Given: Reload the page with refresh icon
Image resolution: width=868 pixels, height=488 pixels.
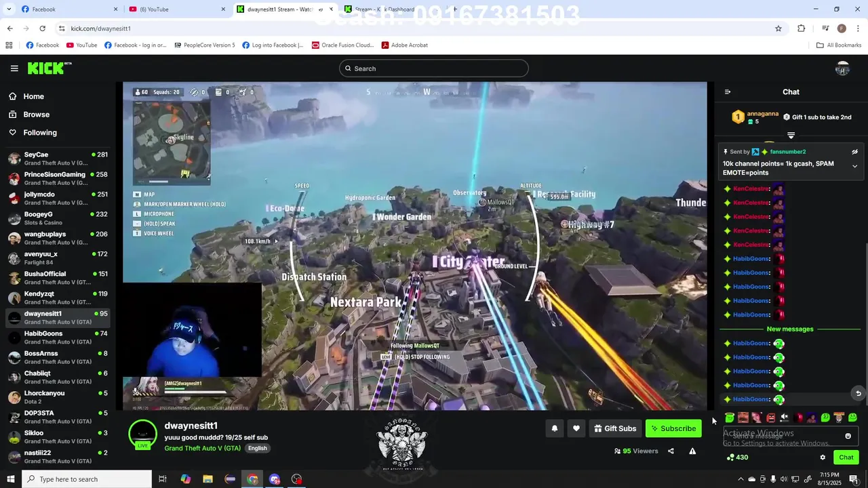Looking at the screenshot, I should (x=42, y=28).
